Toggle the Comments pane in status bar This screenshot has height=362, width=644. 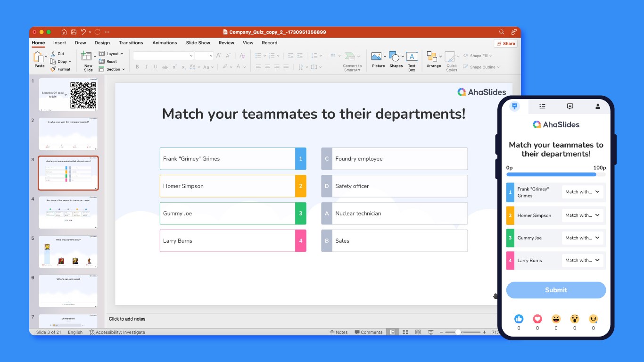(x=369, y=332)
